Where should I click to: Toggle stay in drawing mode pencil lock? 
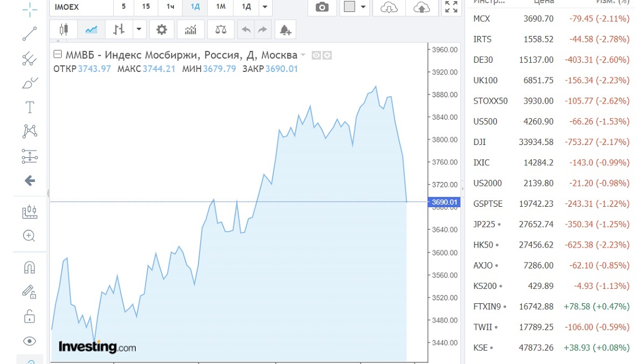pyautogui.click(x=30, y=292)
